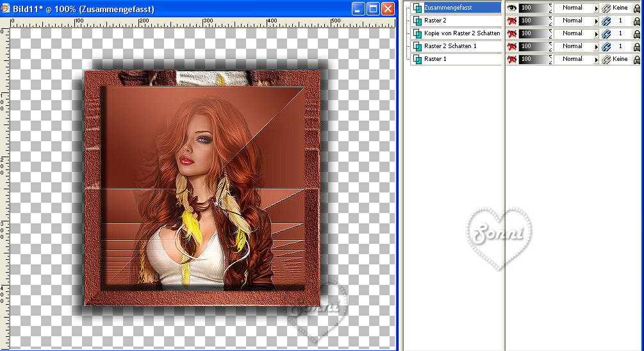The image size is (644, 351).
Task: Click the layer icon of Raster 2 Schatten 1
Action: click(x=417, y=46)
